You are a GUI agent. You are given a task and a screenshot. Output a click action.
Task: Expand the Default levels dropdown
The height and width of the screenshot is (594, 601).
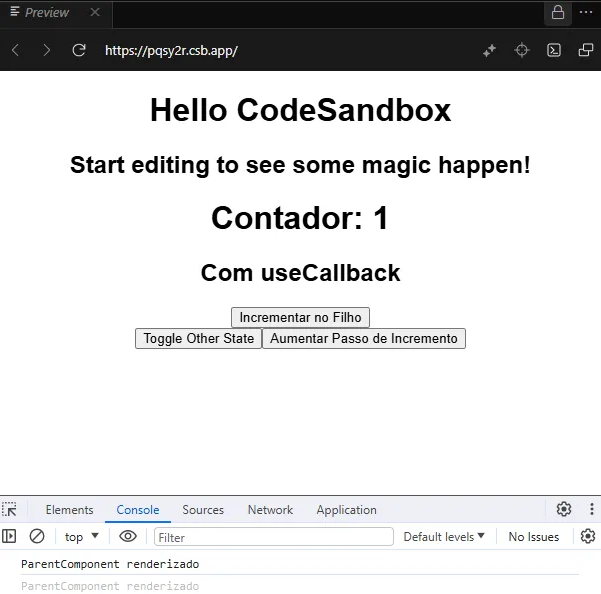pyautogui.click(x=444, y=537)
